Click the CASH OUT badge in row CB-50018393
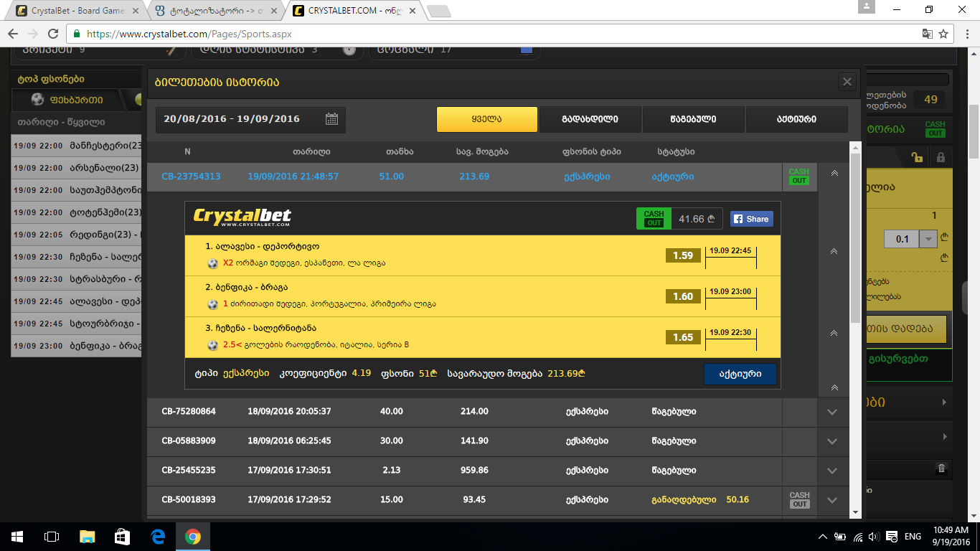Screen dimensions: 980x551 (x=799, y=500)
